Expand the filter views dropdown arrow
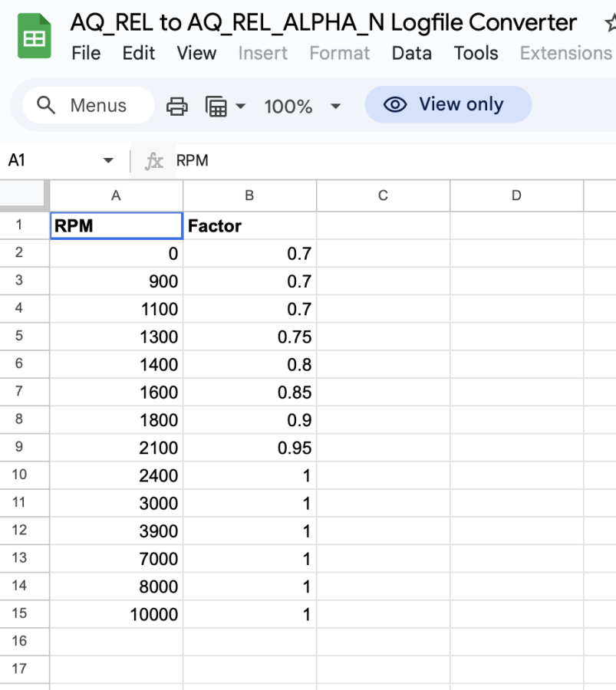 (x=240, y=106)
